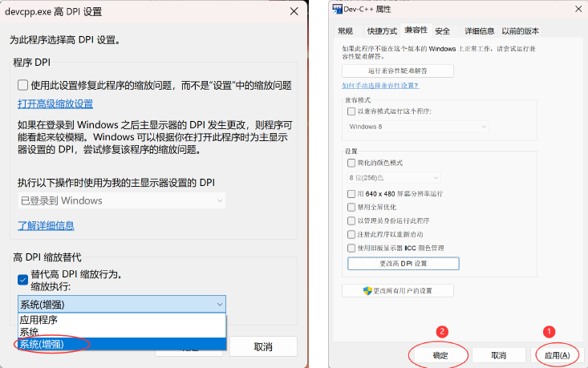This screenshot has width=588, height=368.
Task: Click the 应用(A) button
Action: [x=557, y=355]
